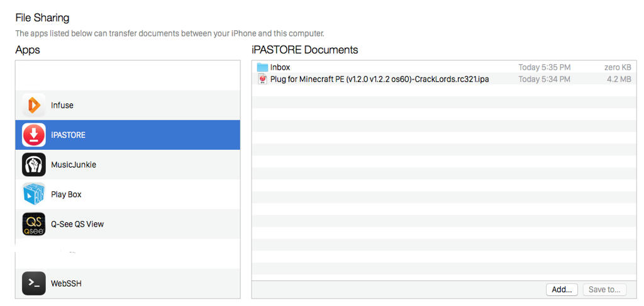Click the WebSSH terminal icon

pos(34,283)
